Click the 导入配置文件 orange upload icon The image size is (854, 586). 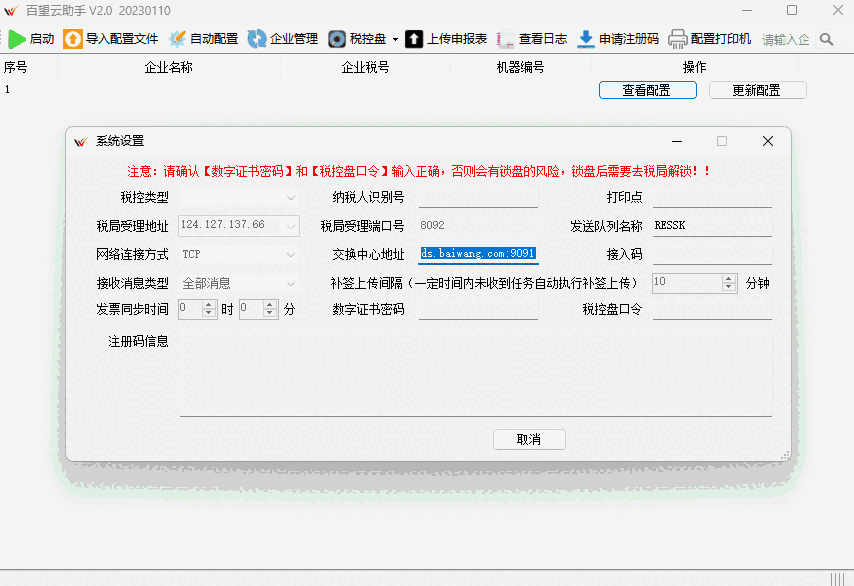coord(73,39)
